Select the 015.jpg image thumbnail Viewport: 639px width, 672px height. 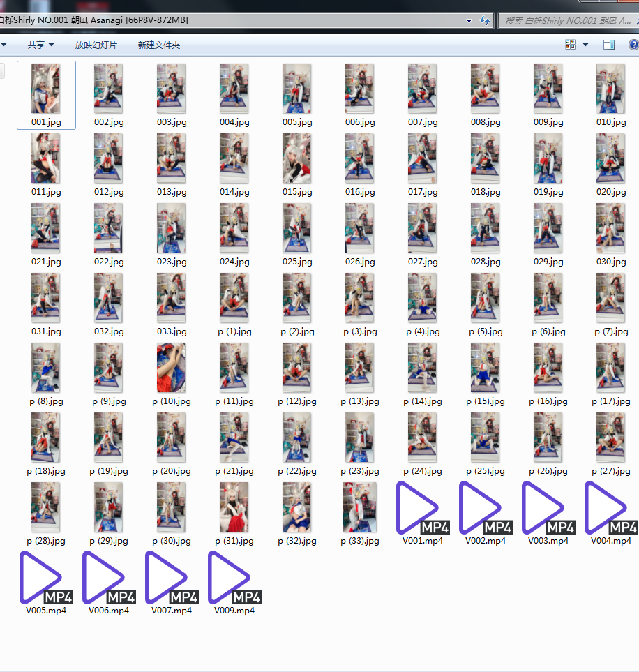(x=296, y=158)
